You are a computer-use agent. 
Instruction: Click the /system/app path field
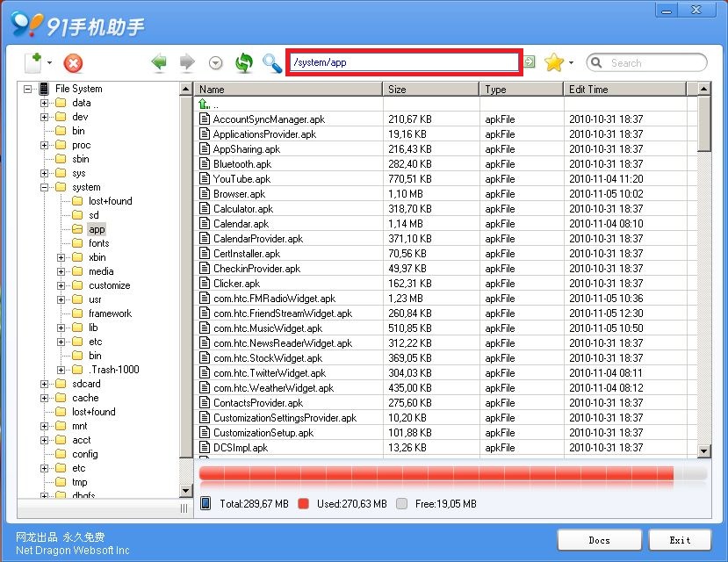(404, 62)
